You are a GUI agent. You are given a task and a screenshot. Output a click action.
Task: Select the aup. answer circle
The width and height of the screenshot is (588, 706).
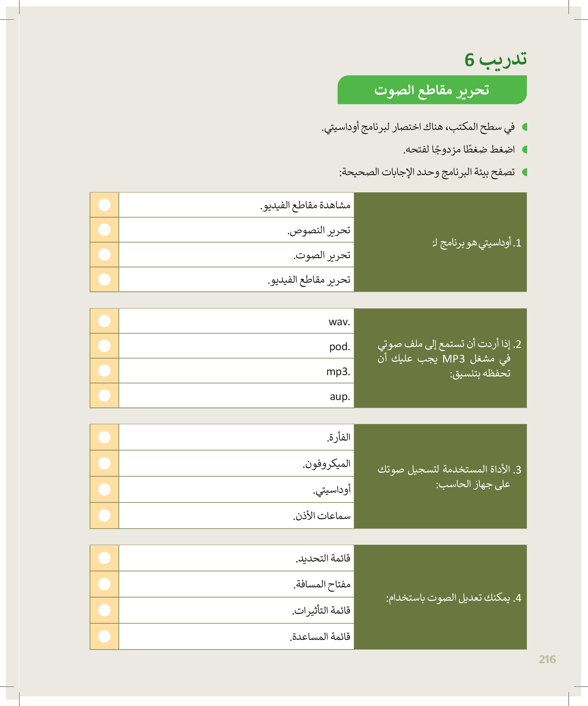(104, 395)
